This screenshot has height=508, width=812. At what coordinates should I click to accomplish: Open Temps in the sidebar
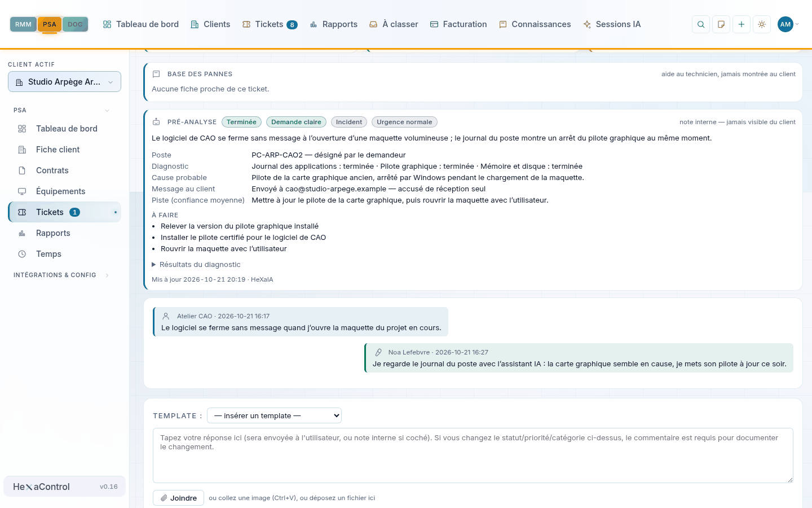pos(64,254)
